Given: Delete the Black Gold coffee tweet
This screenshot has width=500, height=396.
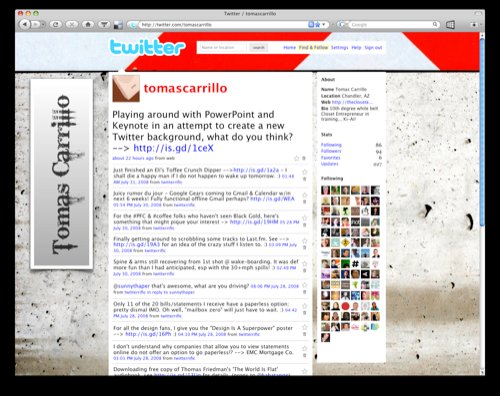Looking at the screenshot, I should (304, 225).
